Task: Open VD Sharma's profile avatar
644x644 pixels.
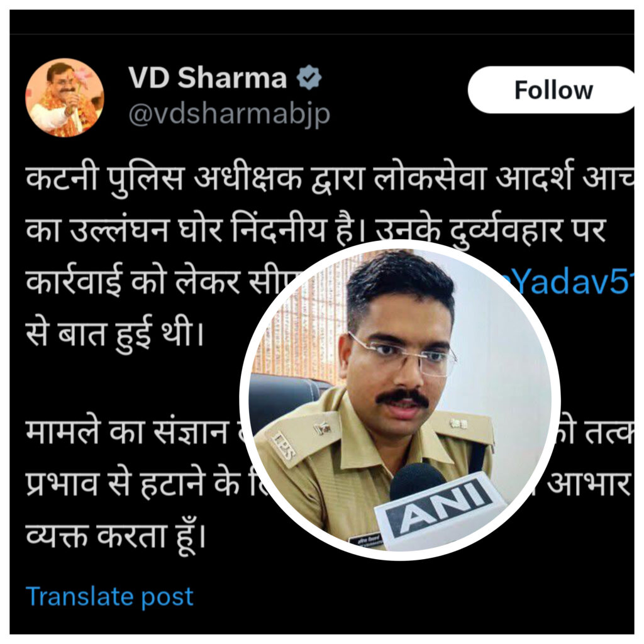Action: pos(65,97)
